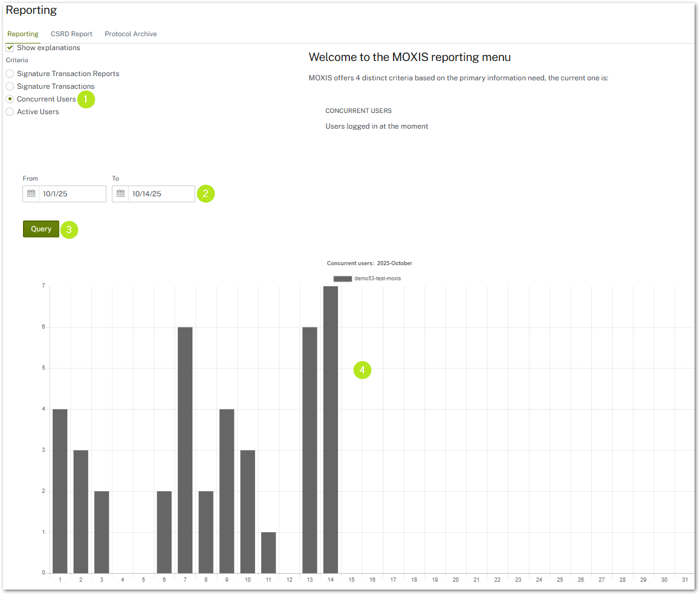Go to the Reporting tab

pos(23,34)
